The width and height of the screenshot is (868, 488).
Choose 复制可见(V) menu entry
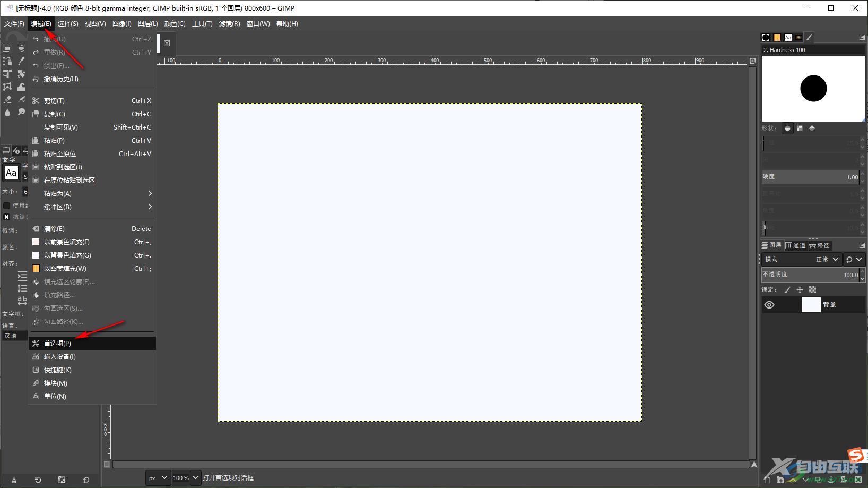coord(92,127)
